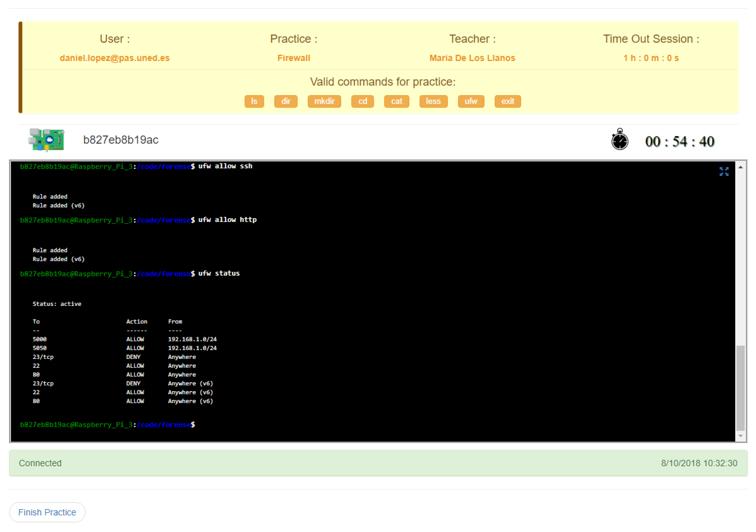Click the empty terminal prompt at the bottom
Image resolution: width=756 pixels, height=532 pixels.
(107, 425)
